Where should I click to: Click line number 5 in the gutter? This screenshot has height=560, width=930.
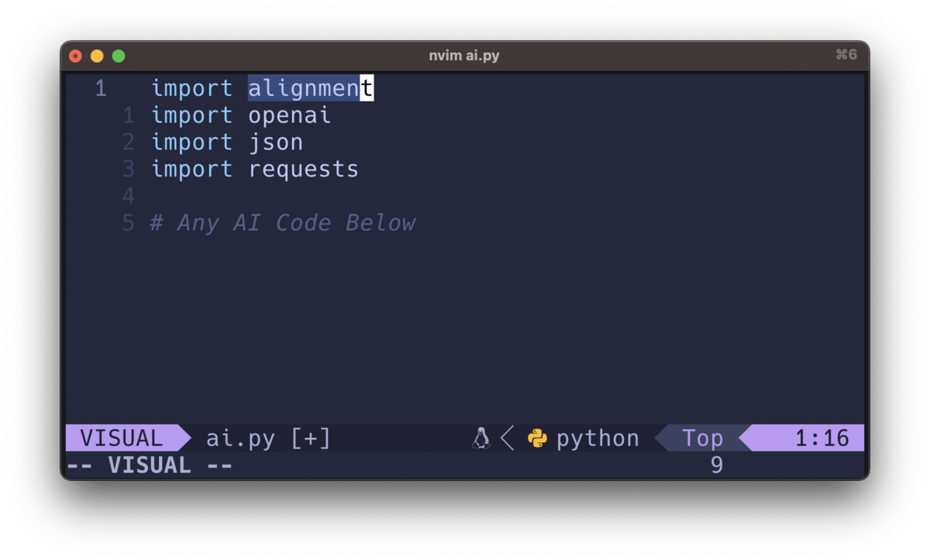[x=128, y=222]
